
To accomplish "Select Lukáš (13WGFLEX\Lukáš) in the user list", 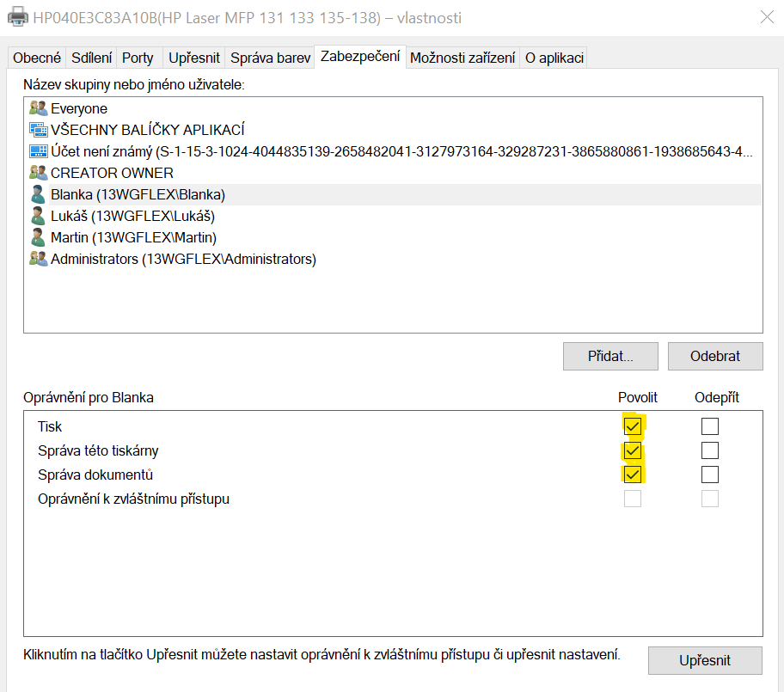I will tap(132, 216).
